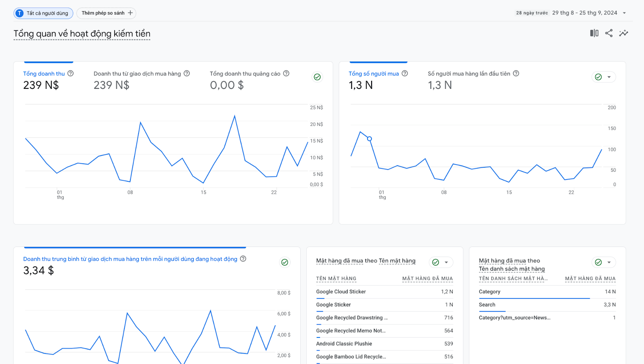
Task: Click TÊN MẶT HÀNG column header
Action: [x=336, y=278]
